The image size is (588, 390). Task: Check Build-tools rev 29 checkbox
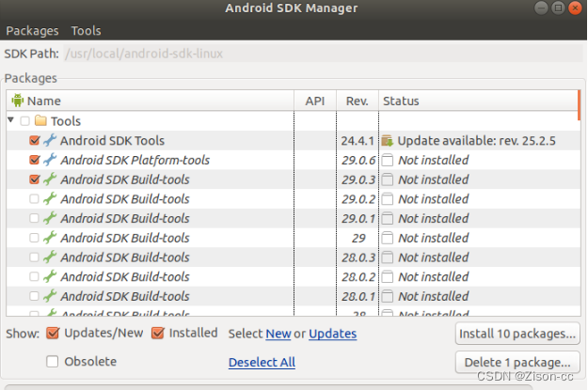[x=34, y=238]
